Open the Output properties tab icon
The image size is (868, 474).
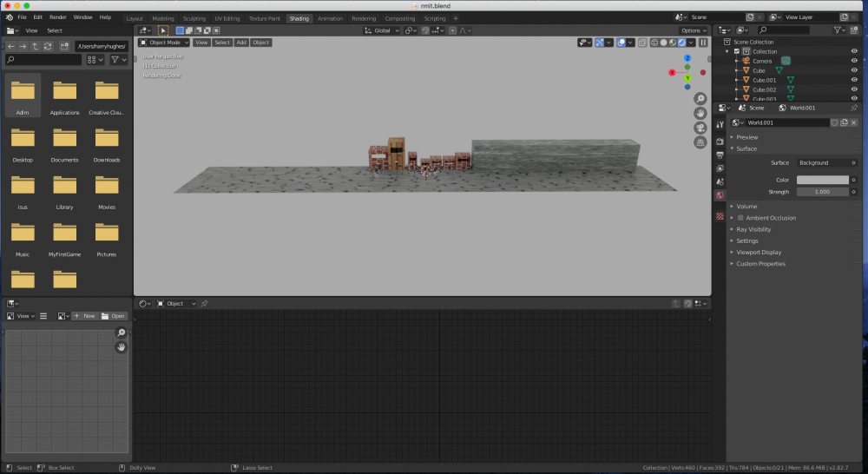click(720, 155)
